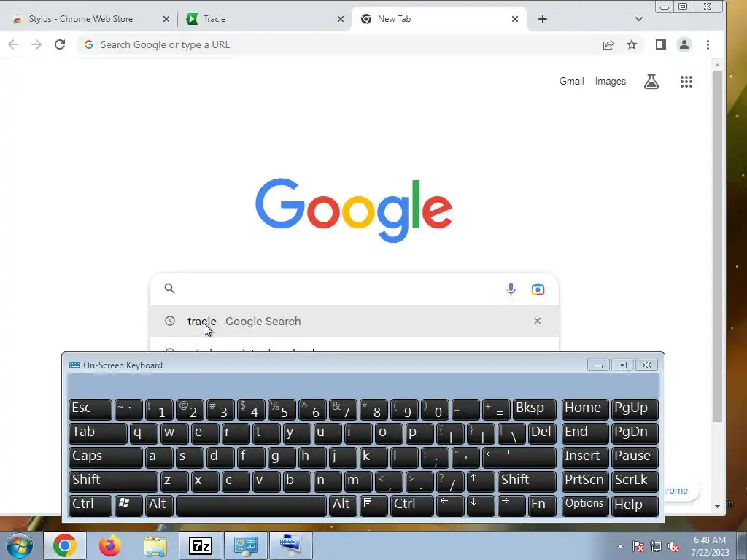Click the Esc key on On-Screen Keyboard
747x560 pixels.
(90, 408)
